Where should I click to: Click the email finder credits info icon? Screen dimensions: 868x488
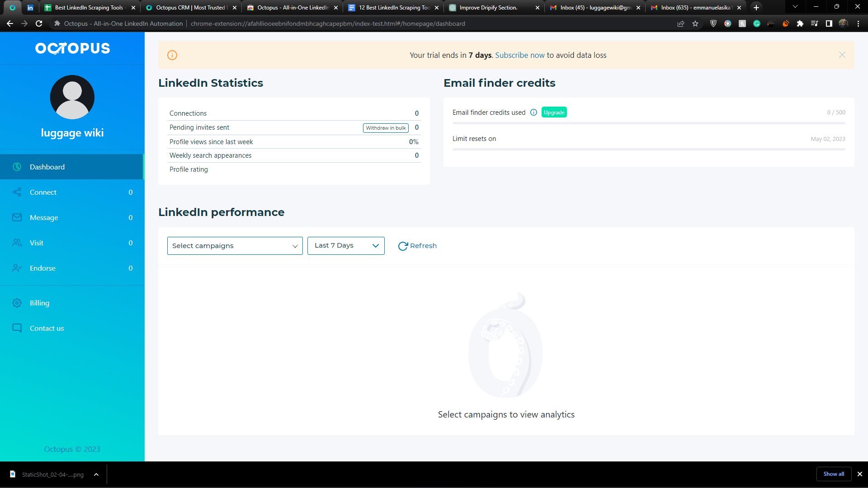point(533,113)
